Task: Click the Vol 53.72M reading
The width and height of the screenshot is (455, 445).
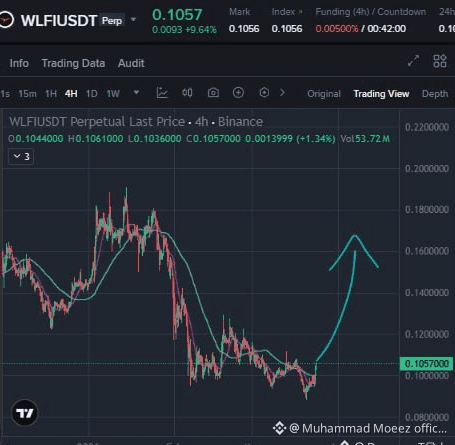Action: click(365, 139)
